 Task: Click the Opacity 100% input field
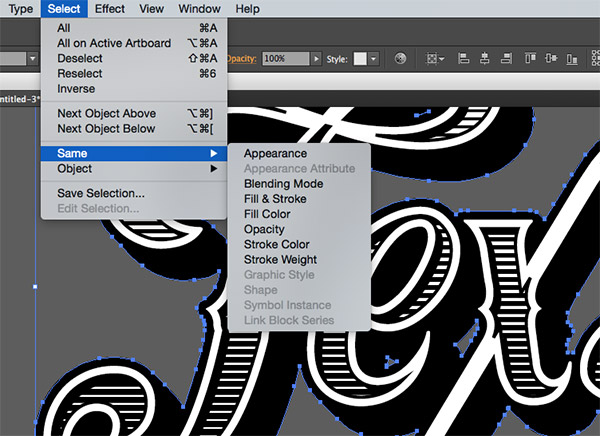click(285, 59)
